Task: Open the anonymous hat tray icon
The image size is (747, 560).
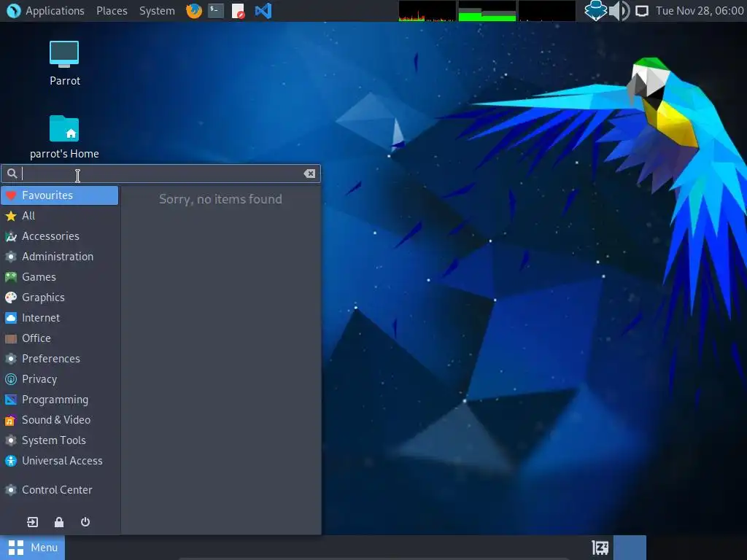Action: tap(595, 10)
